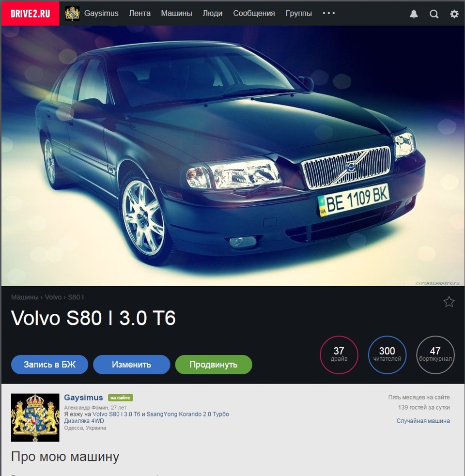The width and height of the screenshot is (465, 476).
Task: Go to Лента feed
Action: pos(139,14)
